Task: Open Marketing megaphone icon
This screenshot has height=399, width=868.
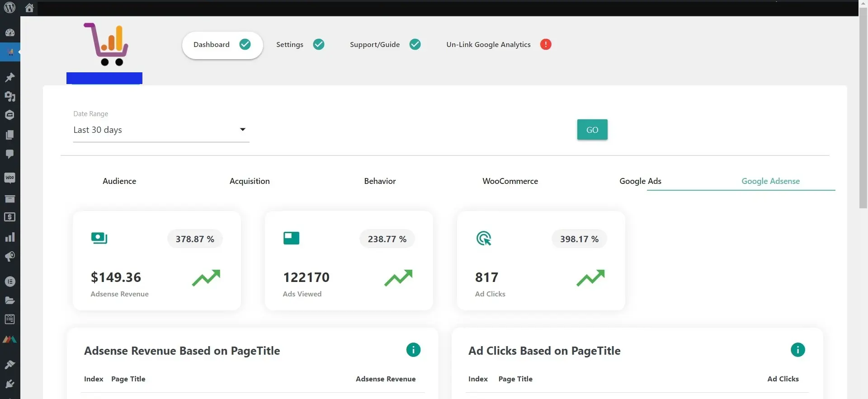Action: pyautogui.click(x=10, y=257)
